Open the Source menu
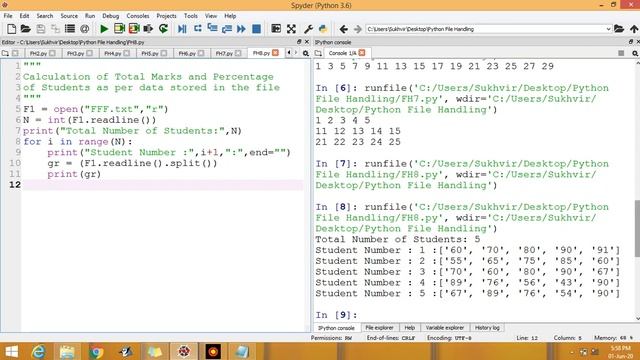The image size is (640, 360). 69,16
